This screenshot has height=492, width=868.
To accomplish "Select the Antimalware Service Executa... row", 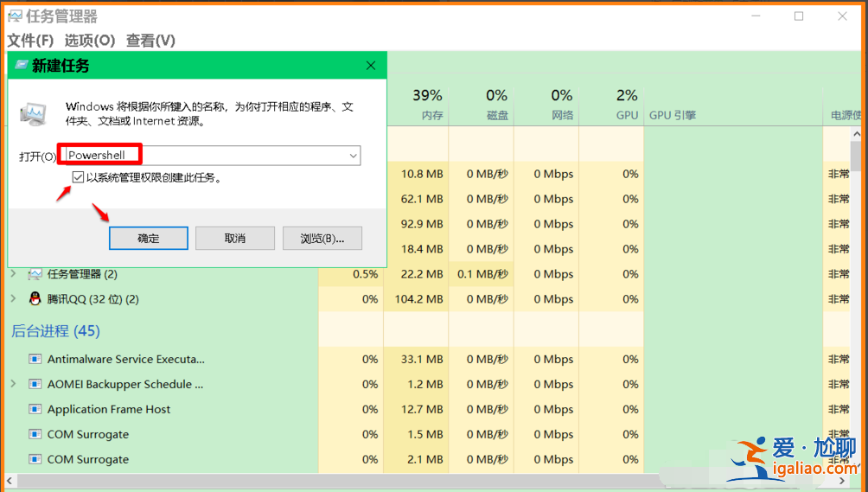I will pos(161,359).
